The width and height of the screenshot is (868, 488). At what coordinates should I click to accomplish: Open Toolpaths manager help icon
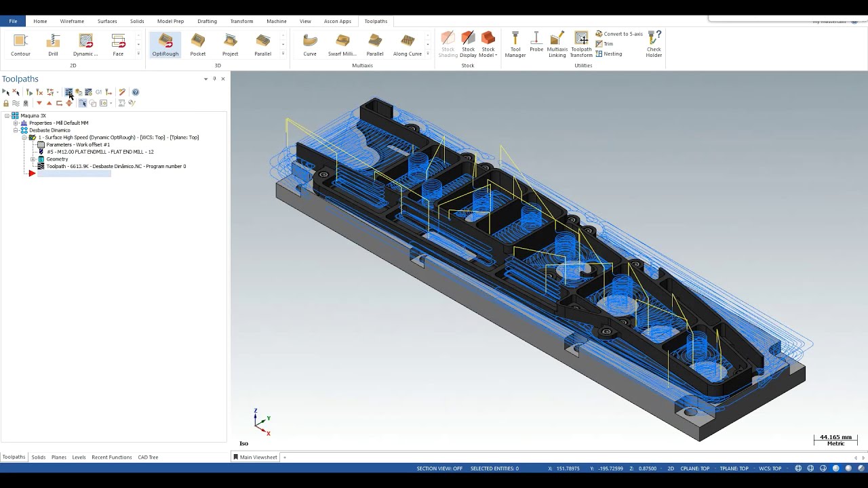pos(136,92)
